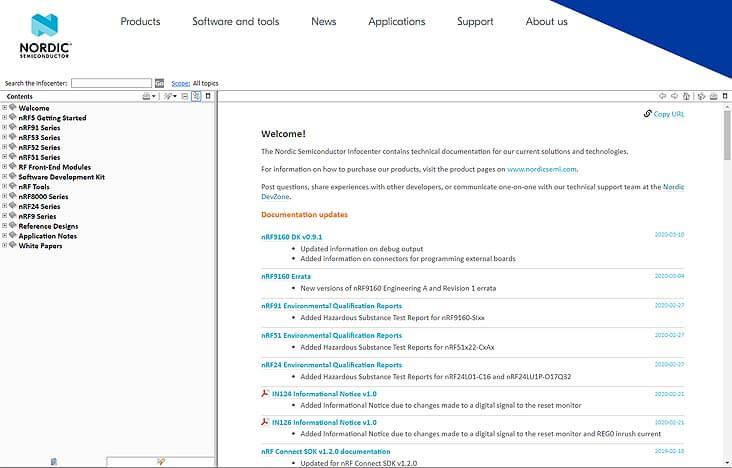This screenshot has width=732, height=468.
Task: Click the Copy URL link
Action: click(669, 114)
